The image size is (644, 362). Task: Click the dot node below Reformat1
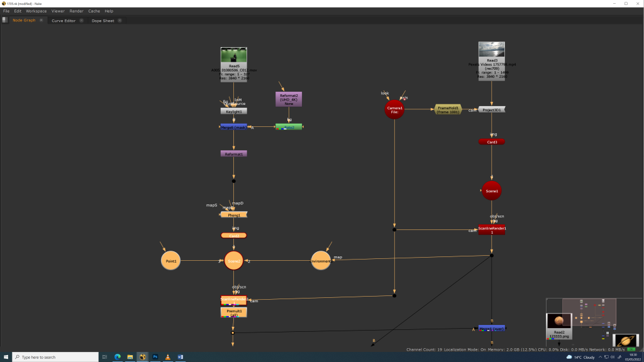point(234,181)
